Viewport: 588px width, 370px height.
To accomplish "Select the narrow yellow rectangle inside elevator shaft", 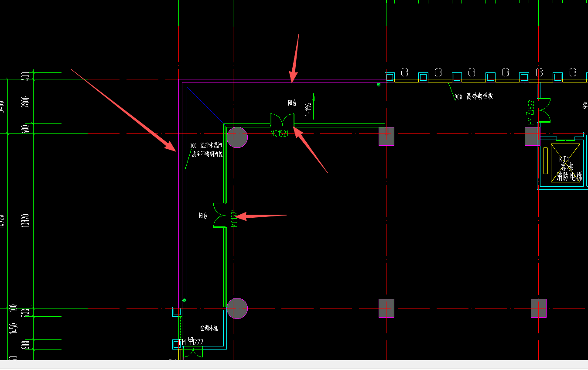I will [x=546, y=161].
